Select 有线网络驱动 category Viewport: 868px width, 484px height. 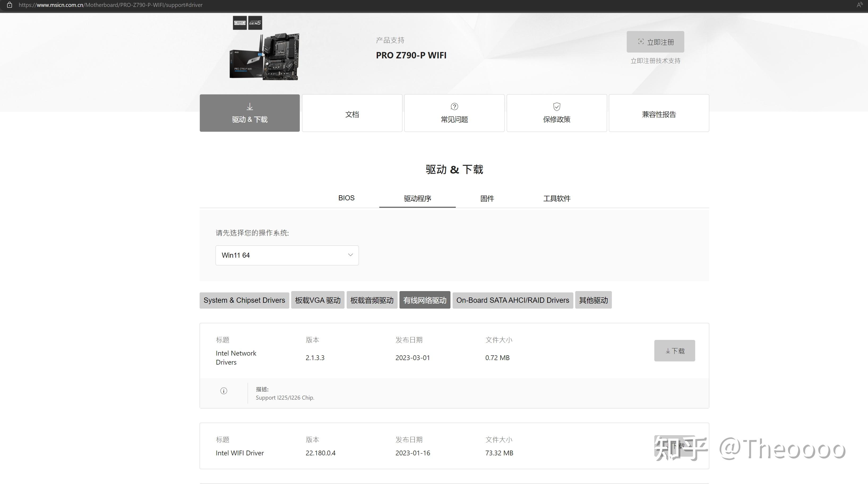pos(425,300)
